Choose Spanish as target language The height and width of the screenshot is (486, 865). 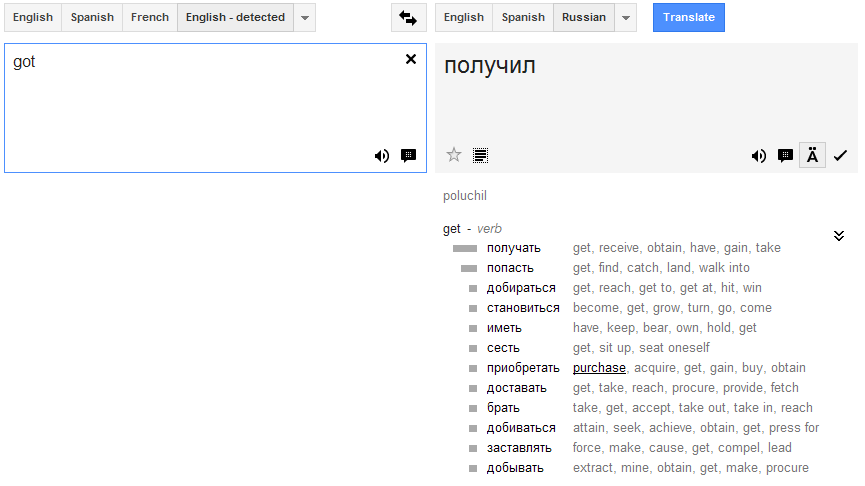click(x=523, y=18)
